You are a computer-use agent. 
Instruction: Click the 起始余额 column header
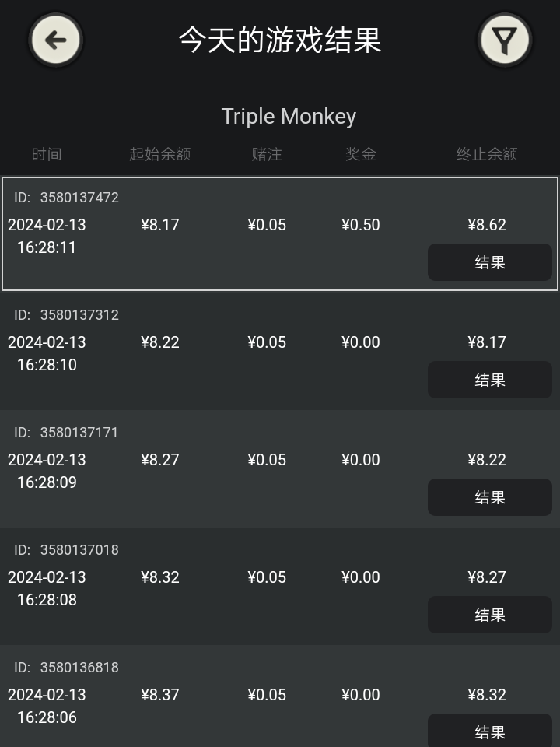159,154
